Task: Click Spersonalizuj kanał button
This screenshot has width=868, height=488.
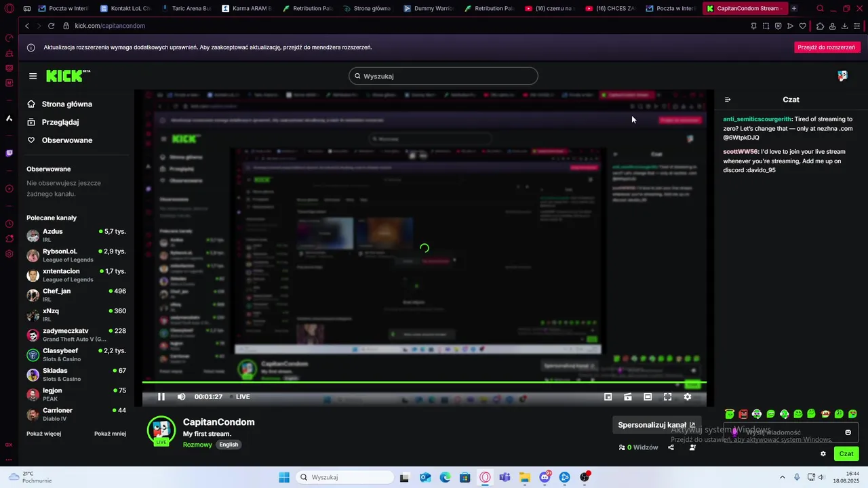Action: click(656, 425)
